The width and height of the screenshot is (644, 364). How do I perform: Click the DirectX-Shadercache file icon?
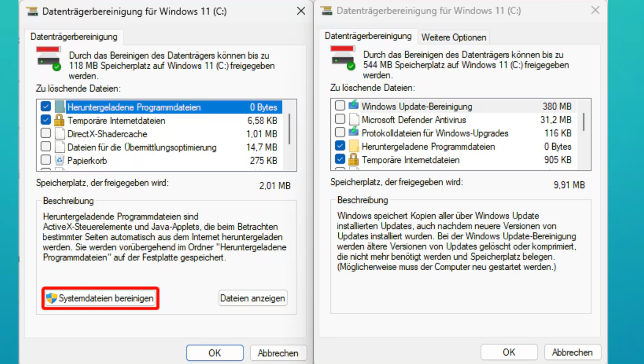click(59, 134)
